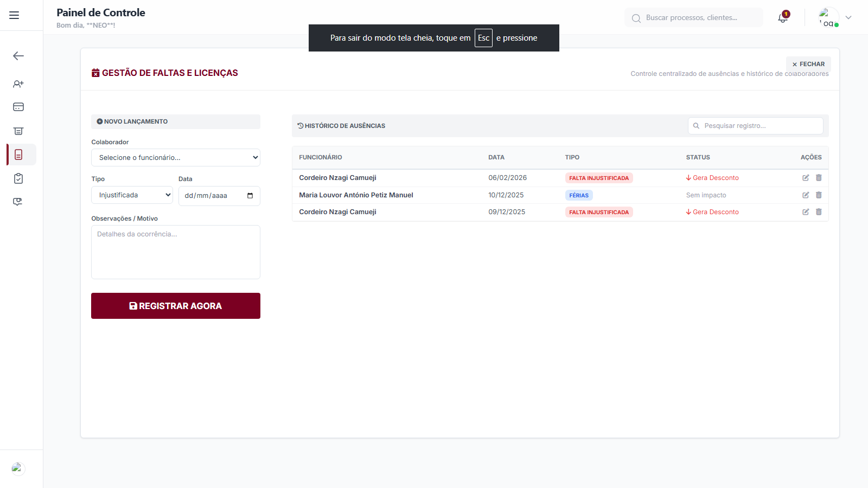Screen dimensions: 868x488
Task: Click the back arrow in sidebar
Action: [x=18, y=56]
